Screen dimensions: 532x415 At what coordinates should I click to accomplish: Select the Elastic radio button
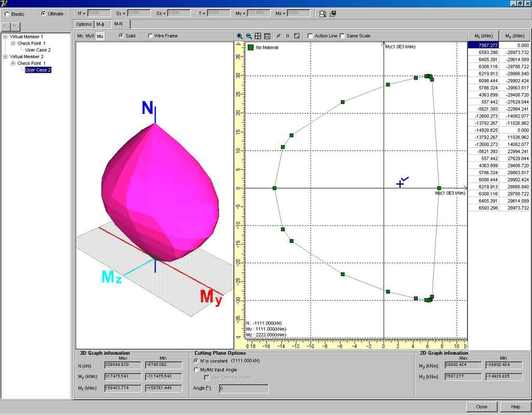click(7, 14)
